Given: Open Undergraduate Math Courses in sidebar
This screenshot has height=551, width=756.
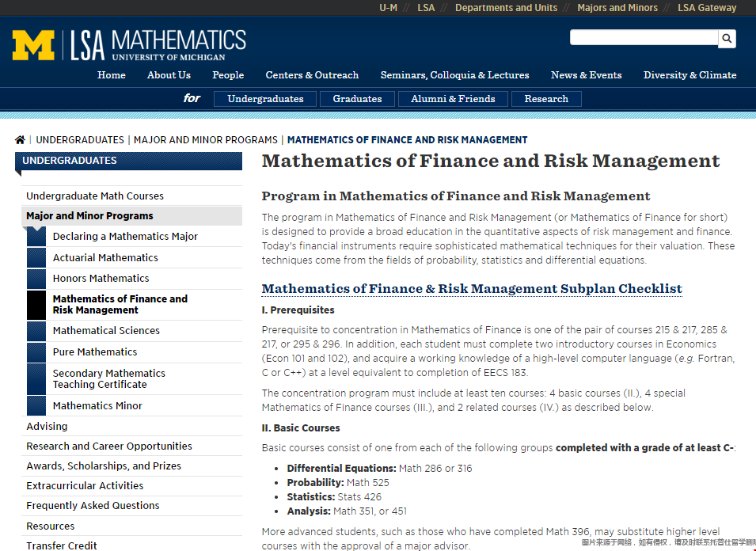Looking at the screenshot, I should point(131,196).
